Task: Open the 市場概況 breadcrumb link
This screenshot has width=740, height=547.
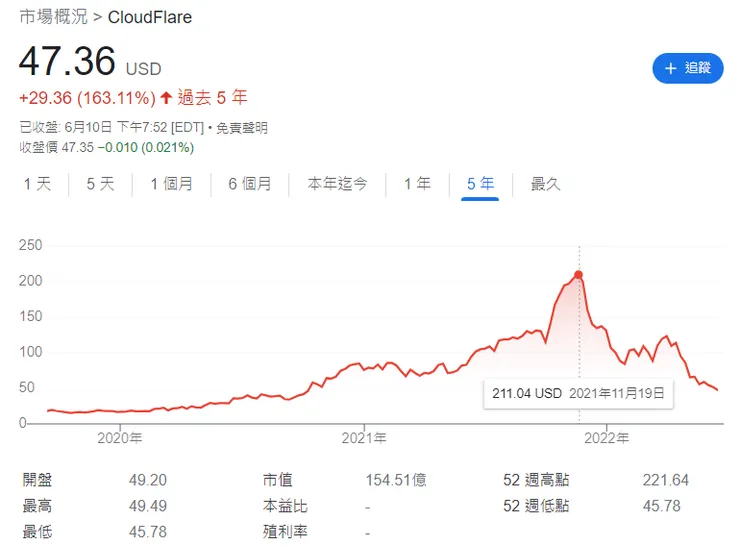Action: pos(53,17)
